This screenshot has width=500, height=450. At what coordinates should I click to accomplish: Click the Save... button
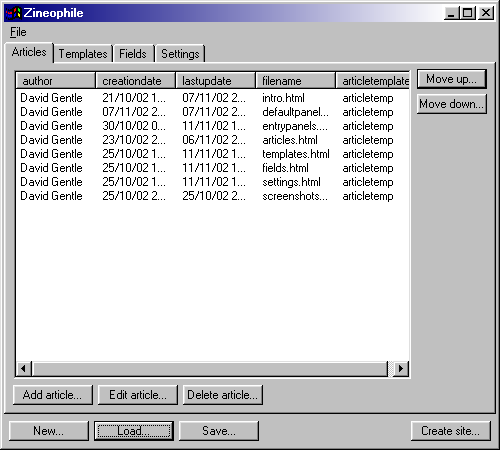(219, 431)
